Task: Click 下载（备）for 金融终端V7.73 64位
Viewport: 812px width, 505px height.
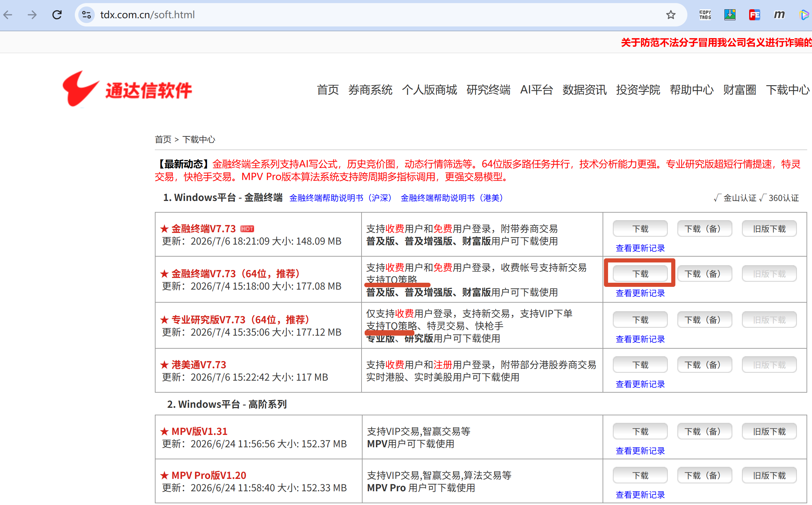Action: pos(705,274)
